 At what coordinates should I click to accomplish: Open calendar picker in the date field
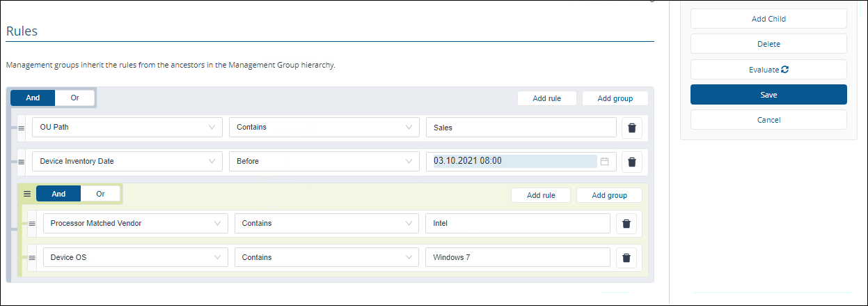click(x=604, y=161)
